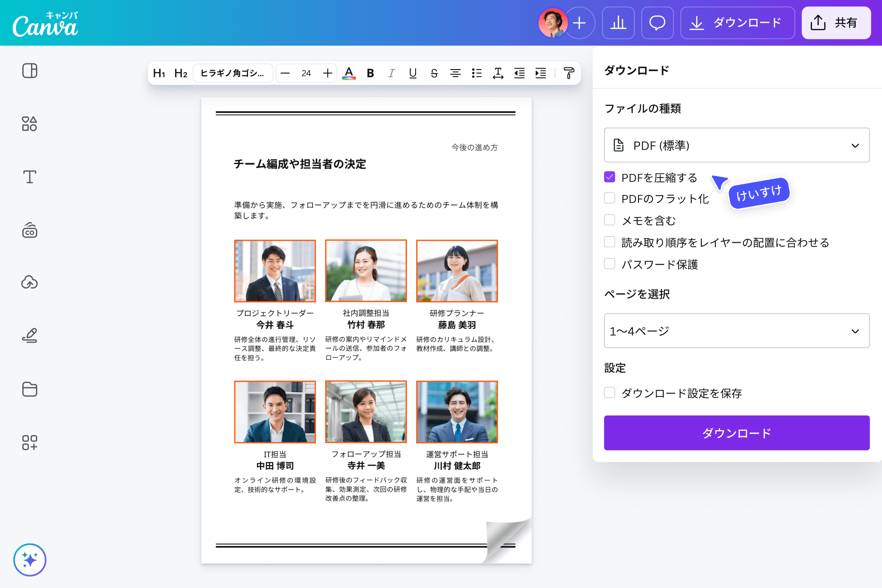Open the font family dropdown
The width and height of the screenshot is (882, 588).
point(233,73)
